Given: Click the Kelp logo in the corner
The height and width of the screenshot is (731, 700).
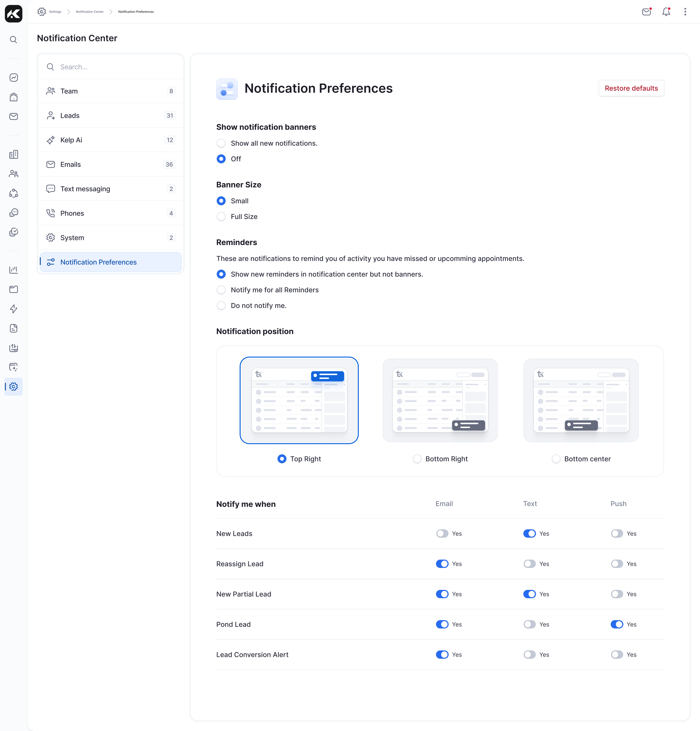Looking at the screenshot, I should (13, 14).
